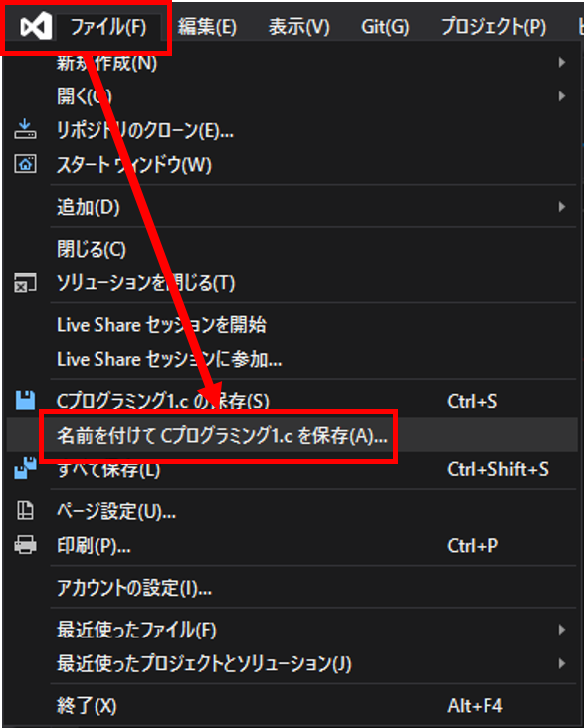Expand 最近使ったプロジェクトとソリューション submenu arrow

562,664
